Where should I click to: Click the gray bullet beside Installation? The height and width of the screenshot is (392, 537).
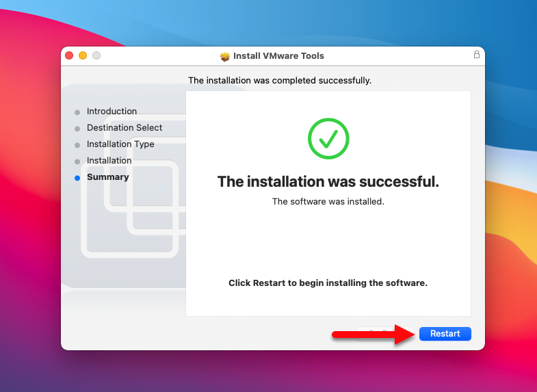coord(77,161)
